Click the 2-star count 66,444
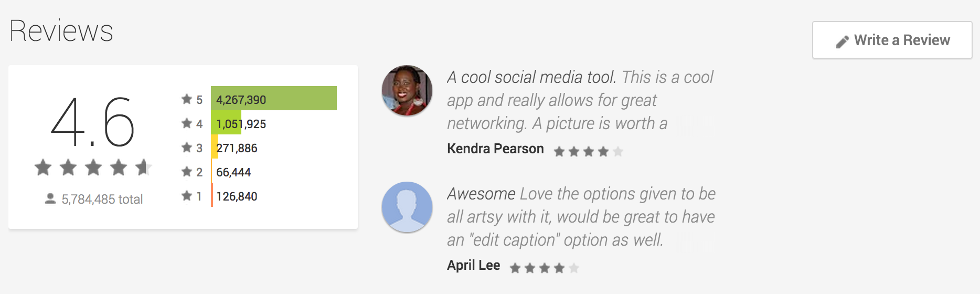This screenshot has width=980, height=294. (233, 172)
